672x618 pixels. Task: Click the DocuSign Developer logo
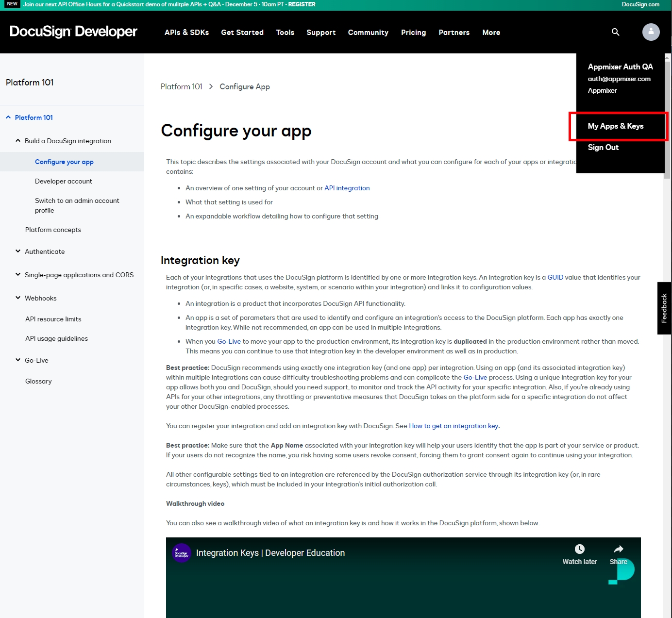(x=73, y=32)
